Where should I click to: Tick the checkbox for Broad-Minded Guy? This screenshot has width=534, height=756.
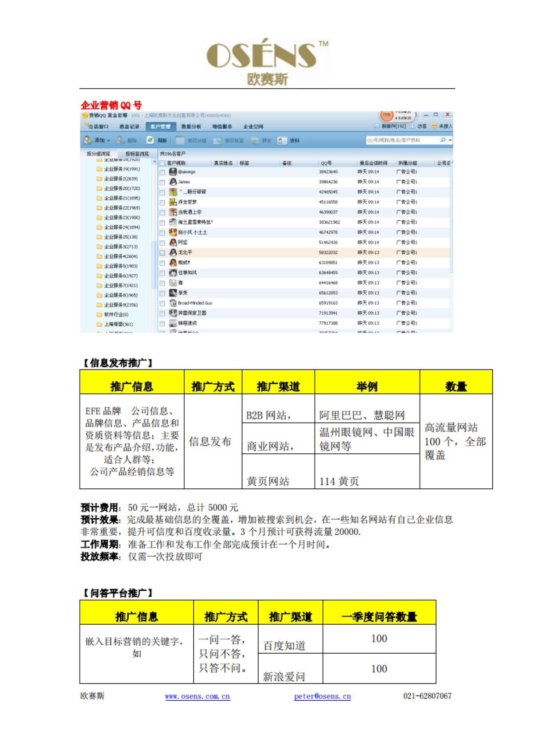[x=162, y=303]
